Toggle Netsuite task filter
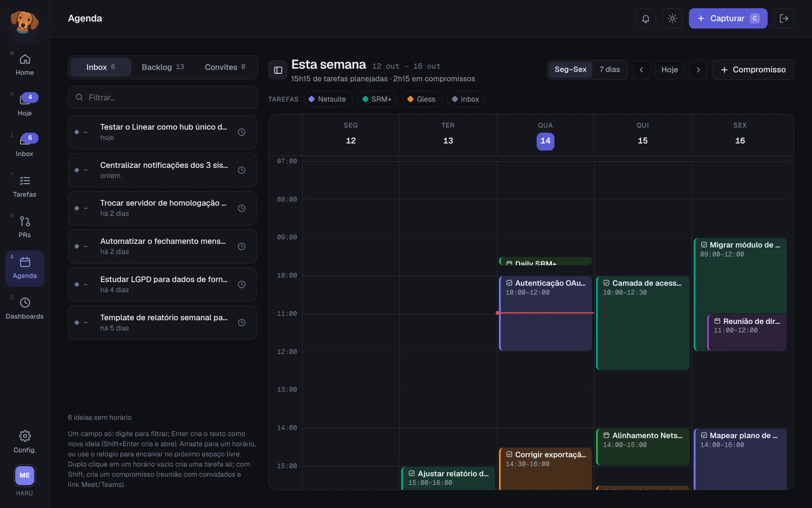Screen dimensions: 812x508 328,99
